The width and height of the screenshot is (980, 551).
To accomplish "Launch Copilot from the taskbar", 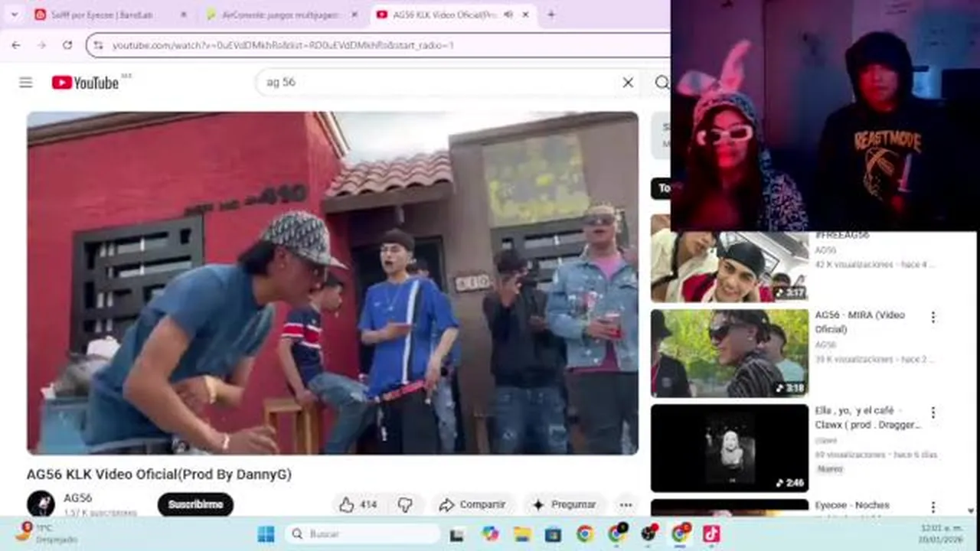I will coord(490,534).
